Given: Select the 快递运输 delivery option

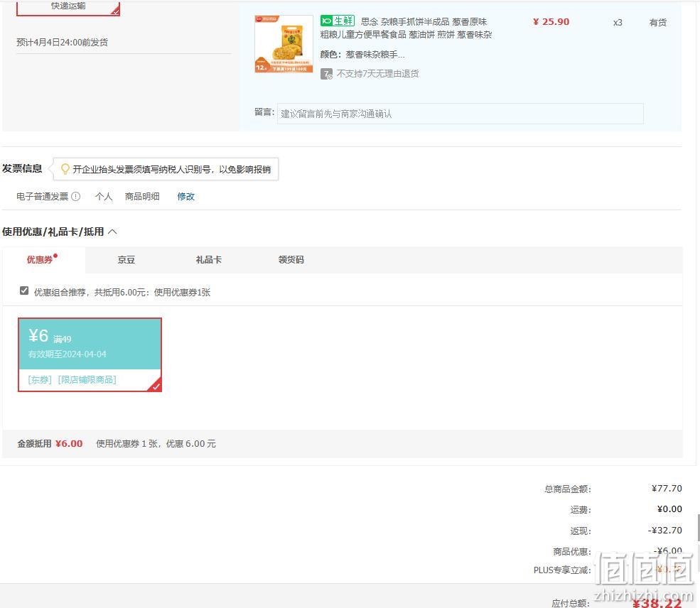Looking at the screenshot, I should pyautogui.click(x=68, y=7).
